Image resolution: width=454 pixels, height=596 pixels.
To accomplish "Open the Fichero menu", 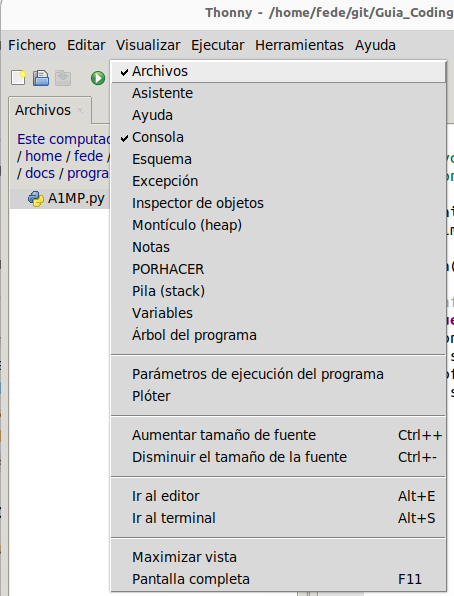I will point(32,45).
